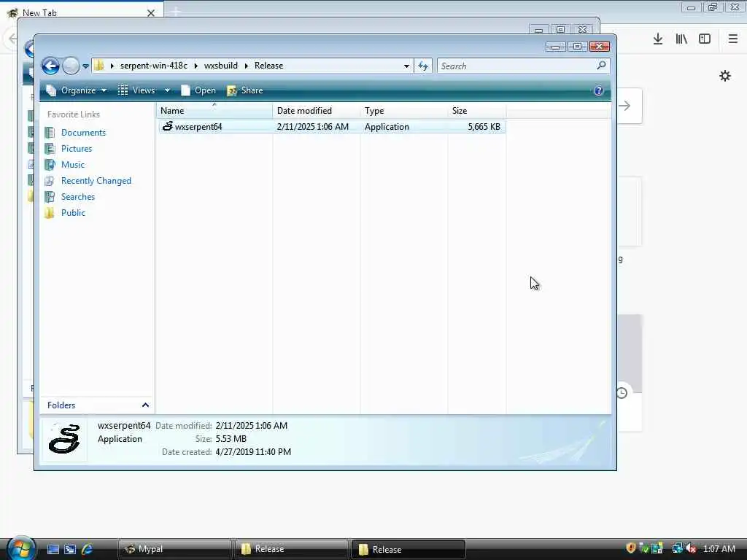Sort by Date modified column header
Screen dimensions: 747x560
[x=317, y=111]
